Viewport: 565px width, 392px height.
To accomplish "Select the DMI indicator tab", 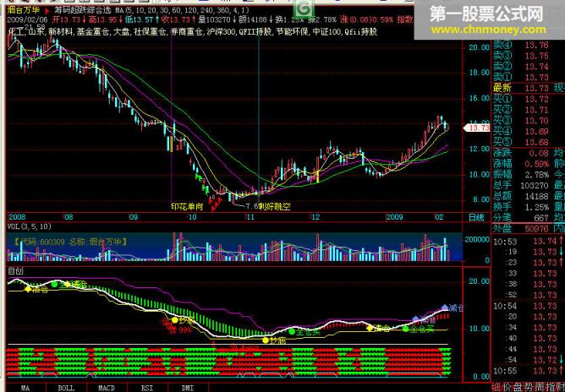I will point(188,389).
